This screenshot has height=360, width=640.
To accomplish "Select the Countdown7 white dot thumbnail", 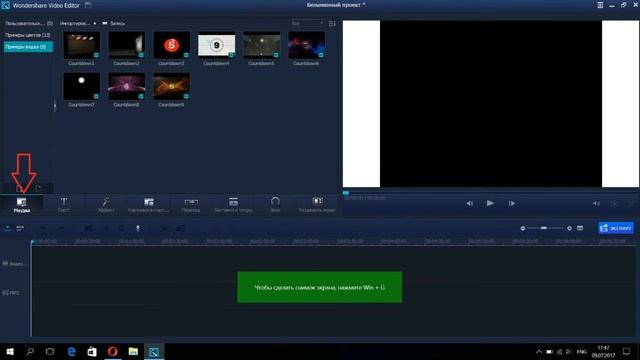I will tap(82, 86).
